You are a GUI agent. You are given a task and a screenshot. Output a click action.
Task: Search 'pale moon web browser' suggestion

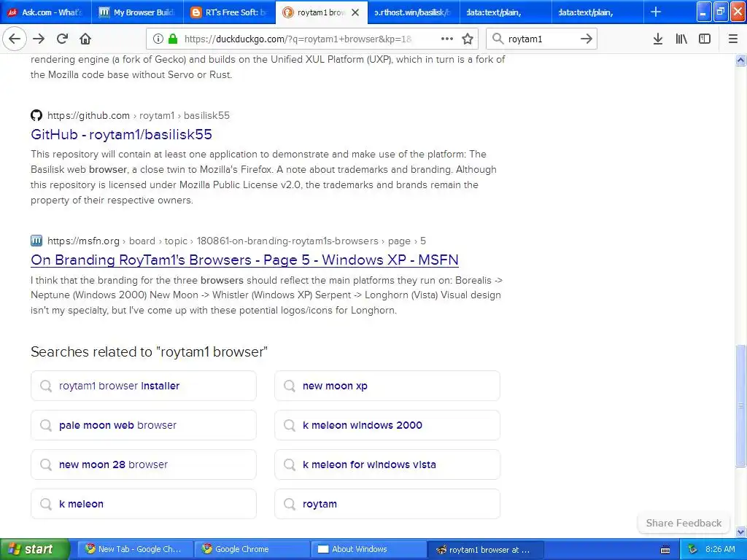[x=144, y=425]
